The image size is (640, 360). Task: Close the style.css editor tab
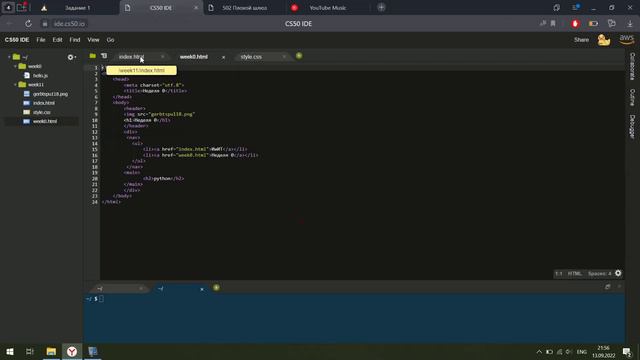pos(284,57)
